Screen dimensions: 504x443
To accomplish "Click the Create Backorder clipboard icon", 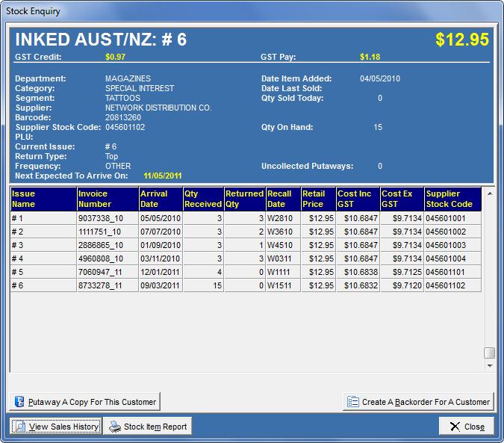I will click(x=352, y=402).
